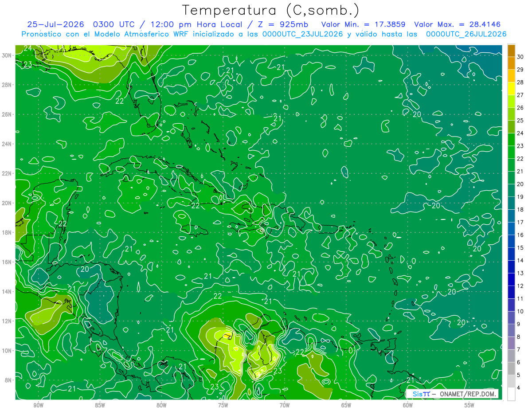
Task: Click legend value 17 on color bar
Action: click(x=520, y=222)
